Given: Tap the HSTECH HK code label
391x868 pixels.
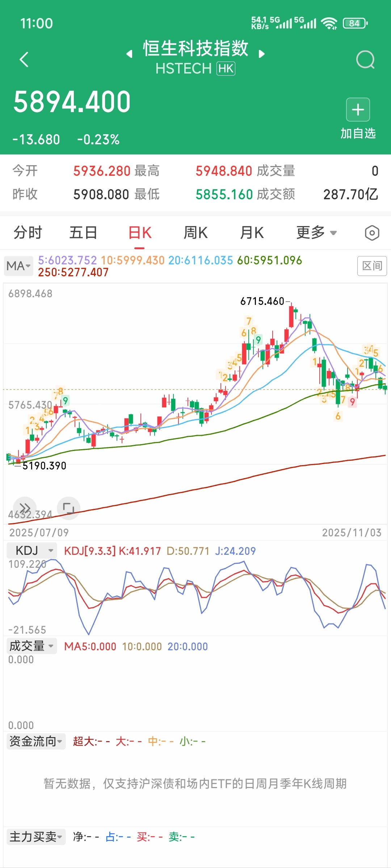Looking at the screenshot, I should (x=195, y=68).
